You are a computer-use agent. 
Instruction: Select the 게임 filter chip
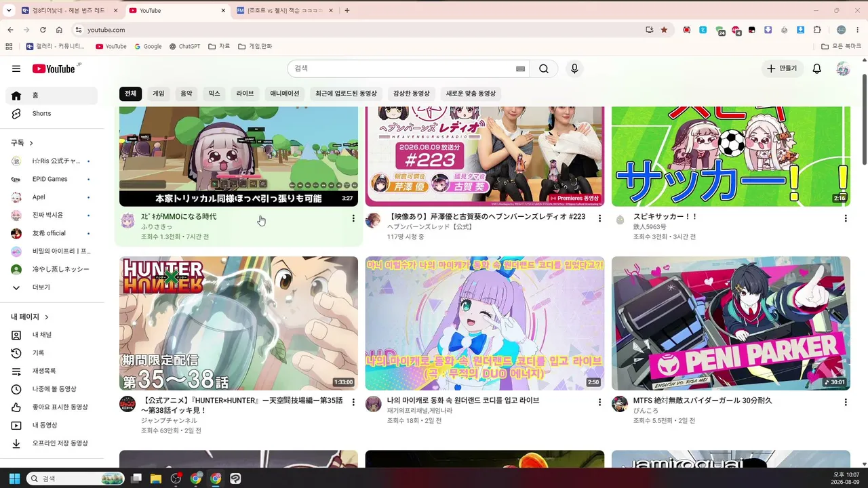[159, 94]
